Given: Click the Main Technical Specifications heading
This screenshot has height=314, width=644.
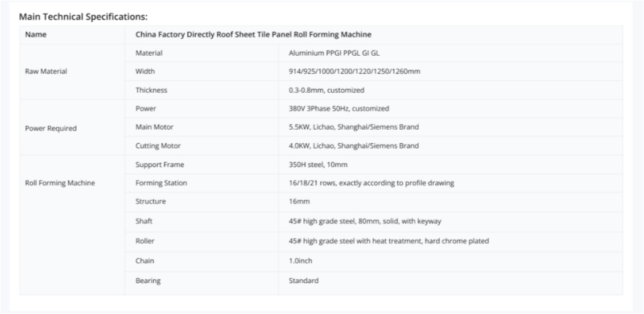Looking at the screenshot, I should [x=83, y=16].
